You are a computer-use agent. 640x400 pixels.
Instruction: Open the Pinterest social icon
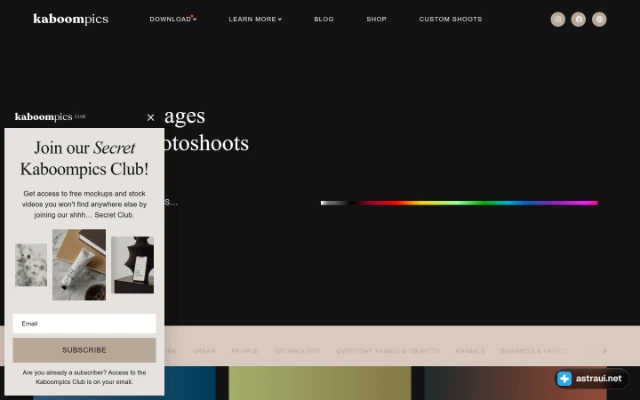[x=599, y=19]
